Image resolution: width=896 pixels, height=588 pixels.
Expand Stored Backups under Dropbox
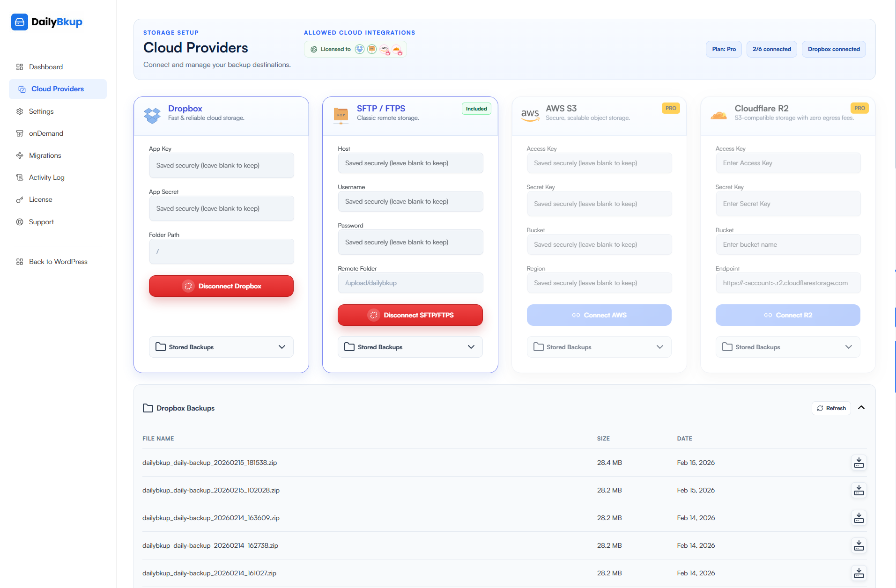point(221,347)
